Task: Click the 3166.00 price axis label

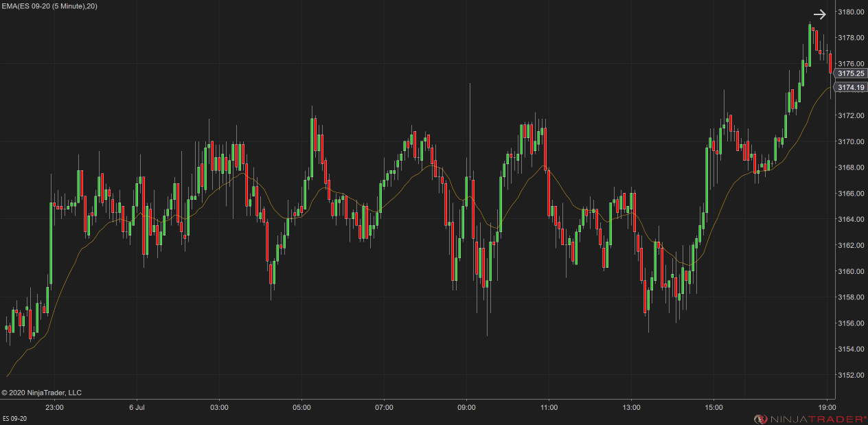Action: click(851, 194)
